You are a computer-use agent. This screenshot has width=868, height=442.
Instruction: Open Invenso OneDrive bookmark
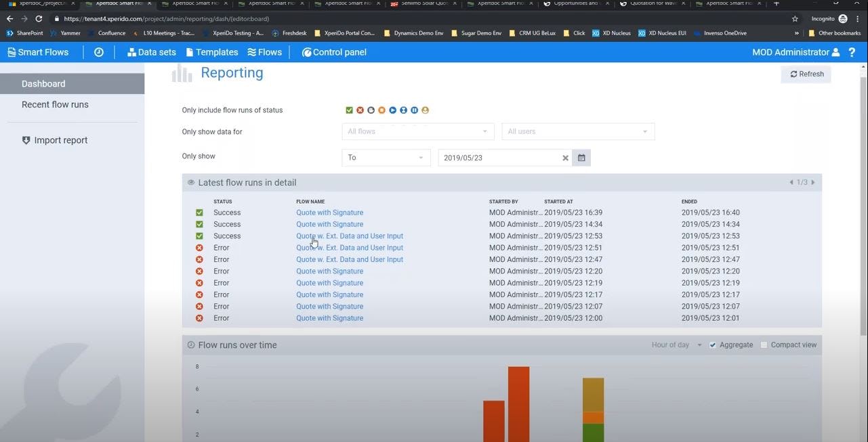pos(720,32)
